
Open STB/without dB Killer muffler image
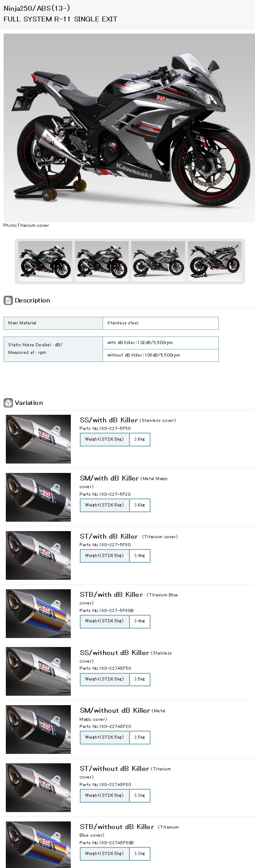coord(38,845)
